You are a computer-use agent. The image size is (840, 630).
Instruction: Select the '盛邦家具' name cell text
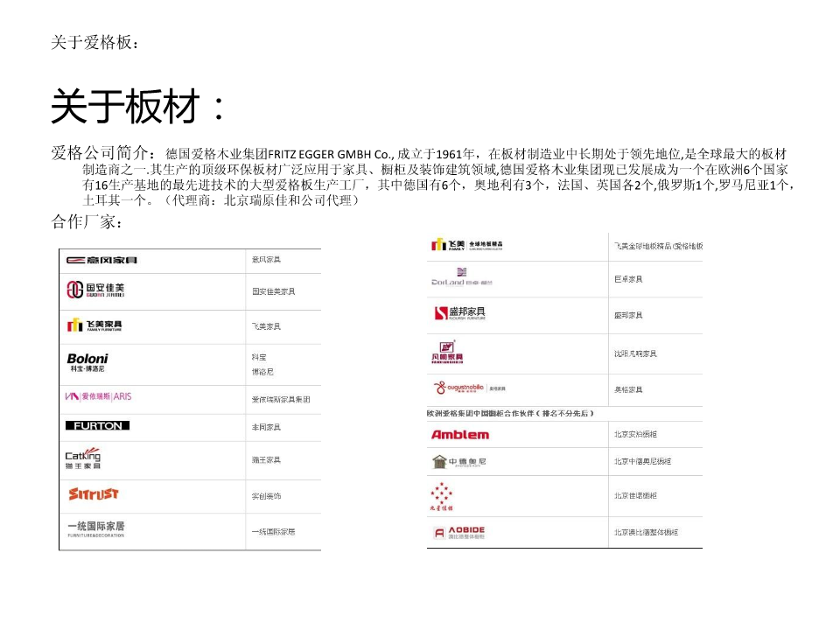pos(628,316)
